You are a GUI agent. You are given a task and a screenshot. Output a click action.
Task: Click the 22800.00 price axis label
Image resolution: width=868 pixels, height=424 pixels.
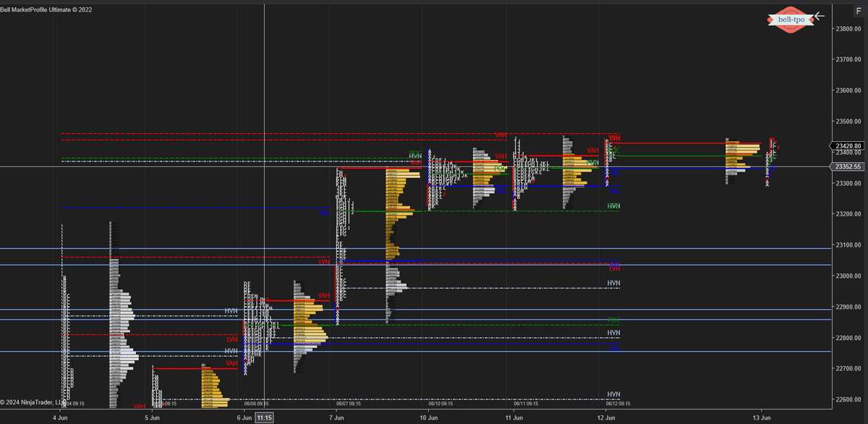(x=848, y=338)
